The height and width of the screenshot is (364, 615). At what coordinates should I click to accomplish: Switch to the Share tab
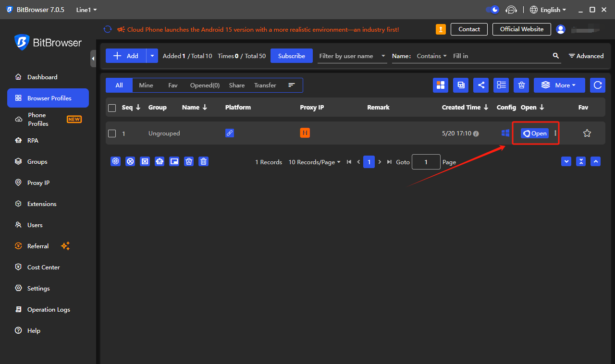point(237,85)
